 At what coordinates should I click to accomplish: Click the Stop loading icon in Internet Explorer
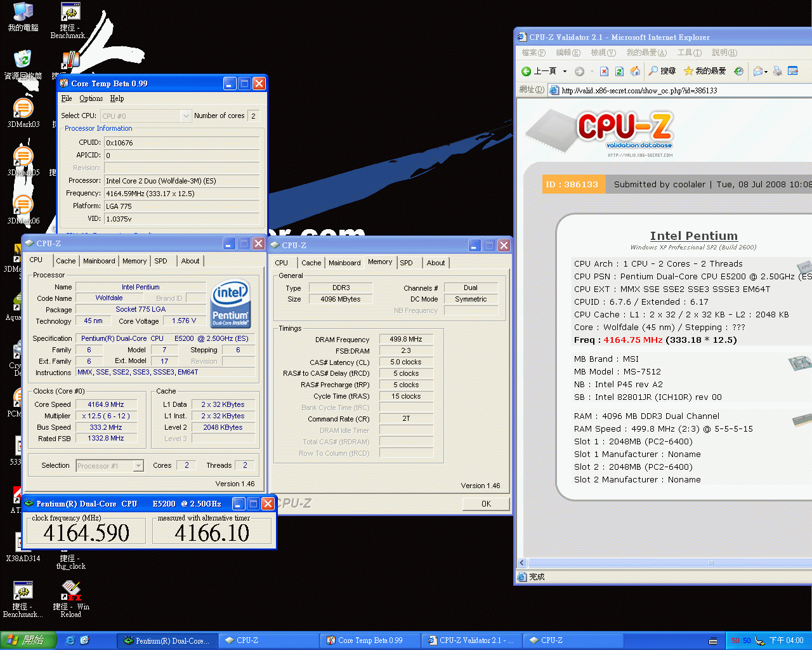(x=605, y=71)
